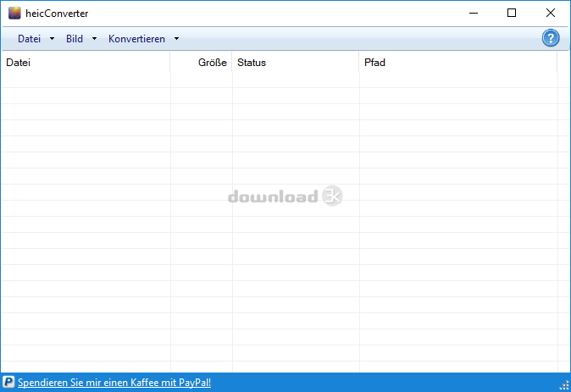This screenshot has height=392, width=571.
Task: Minimize the heicConverter window
Action: pos(472,13)
